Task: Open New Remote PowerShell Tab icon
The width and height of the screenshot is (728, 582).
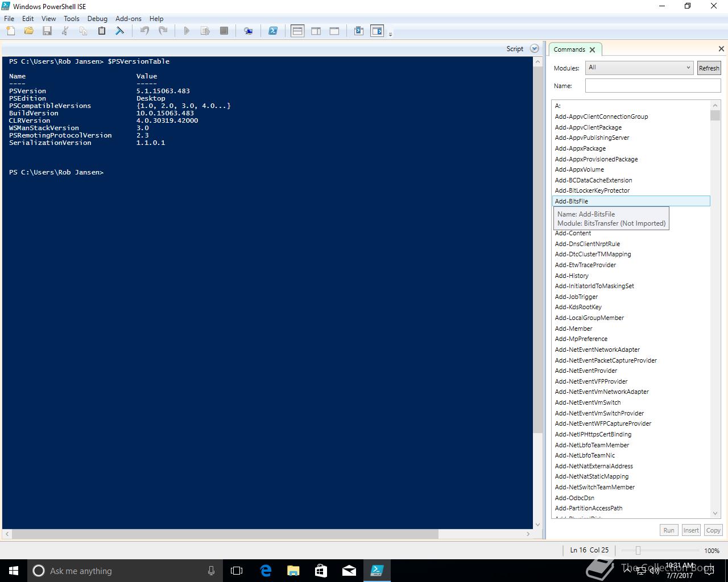Action: pos(249,31)
